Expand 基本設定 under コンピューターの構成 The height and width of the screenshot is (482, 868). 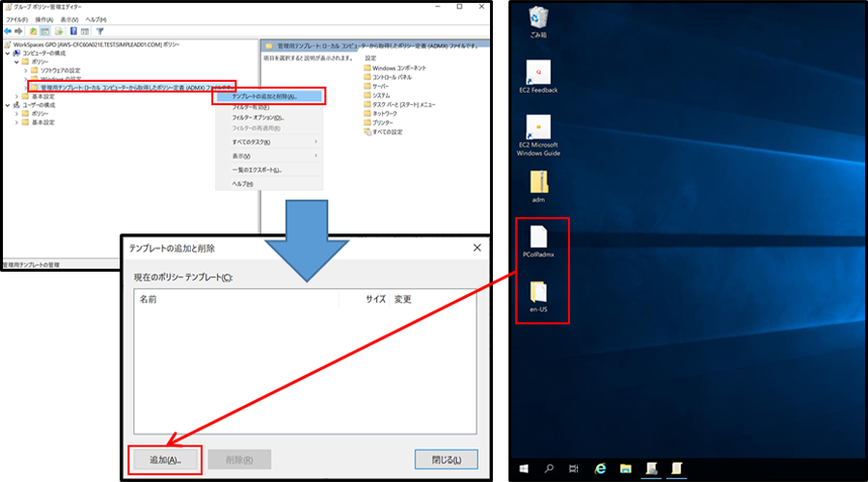(16, 96)
